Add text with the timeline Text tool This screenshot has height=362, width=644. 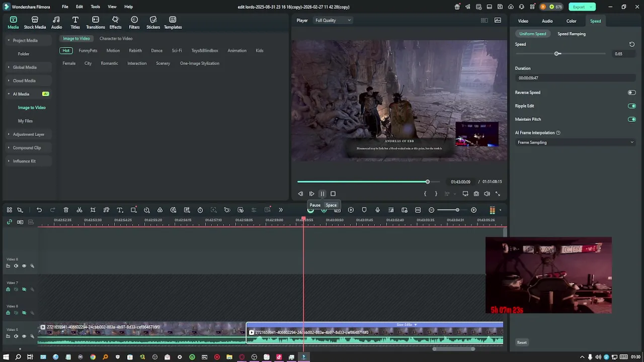point(120,210)
